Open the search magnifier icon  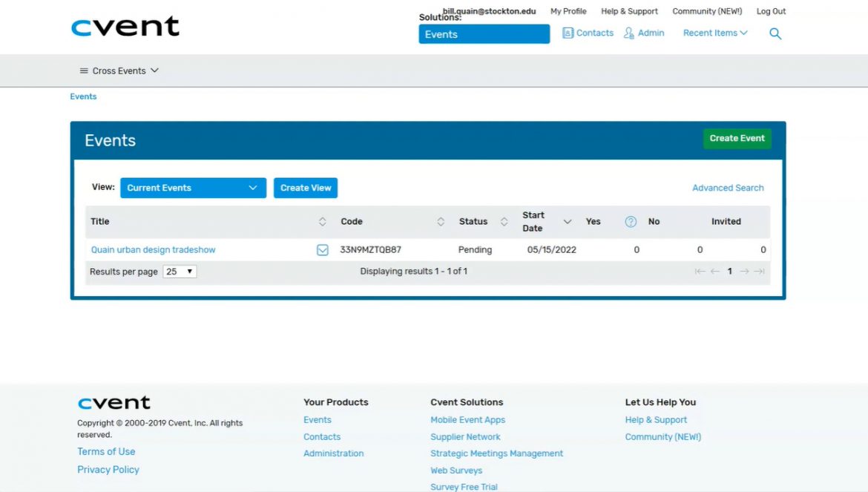(775, 33)
